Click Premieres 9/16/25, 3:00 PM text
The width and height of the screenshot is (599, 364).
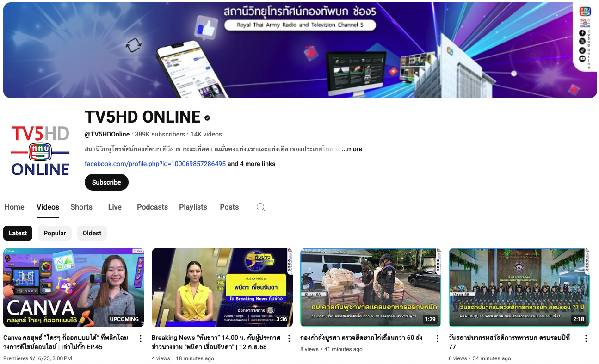tap(37, 358)
